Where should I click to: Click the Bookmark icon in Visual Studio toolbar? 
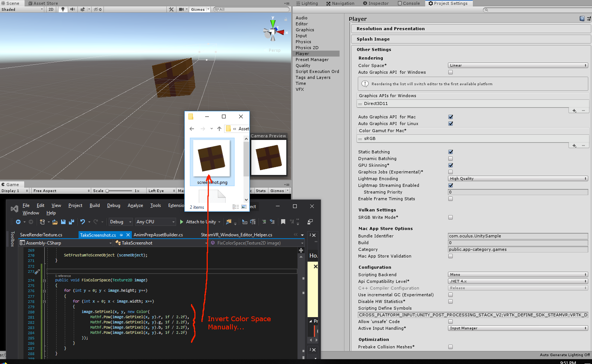(283, 222)
